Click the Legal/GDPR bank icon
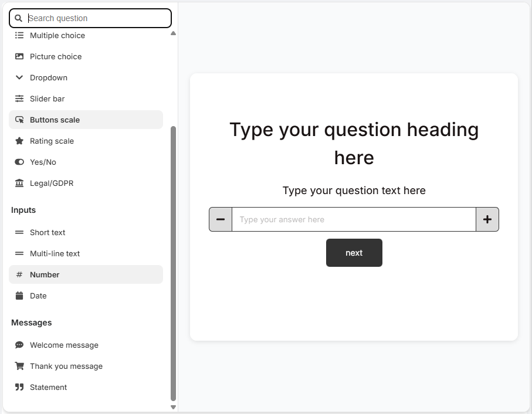Image resolution: width=532 pixels, height=414 pixels. 19,183
